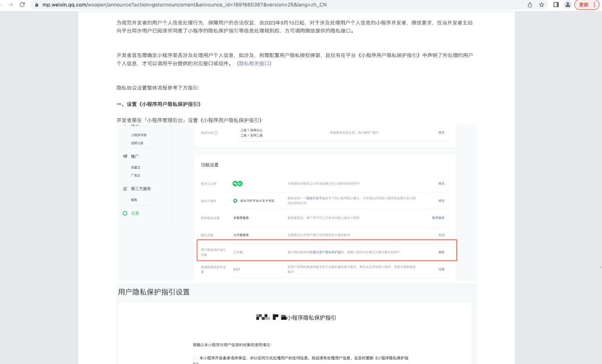Image resolution: width=602 pixels, height=364 pixels.
Task: Open 流量主 under 推广
Action: [x=135, y=167]
